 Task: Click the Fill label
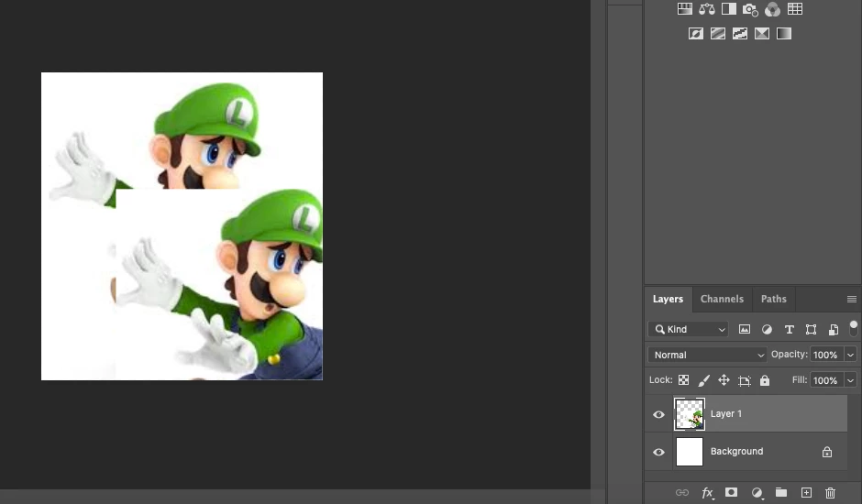[800, 379]
